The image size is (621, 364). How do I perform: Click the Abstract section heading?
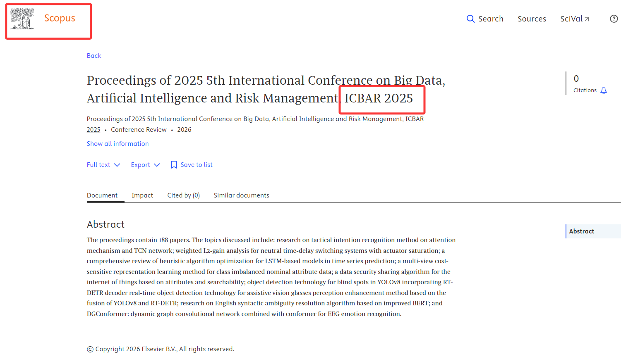(x=105, y=224)
